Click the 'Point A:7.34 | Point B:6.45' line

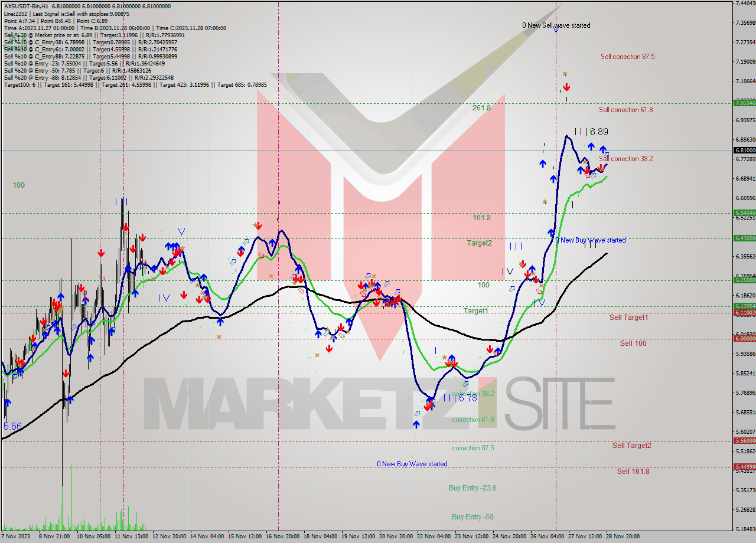(x=56, y=21)
